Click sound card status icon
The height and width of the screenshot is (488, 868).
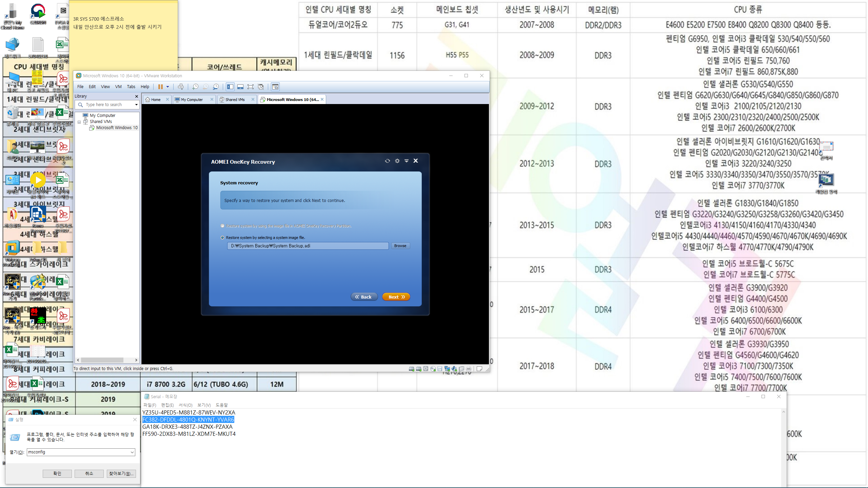pyautogui.click(x=454, y=369)
